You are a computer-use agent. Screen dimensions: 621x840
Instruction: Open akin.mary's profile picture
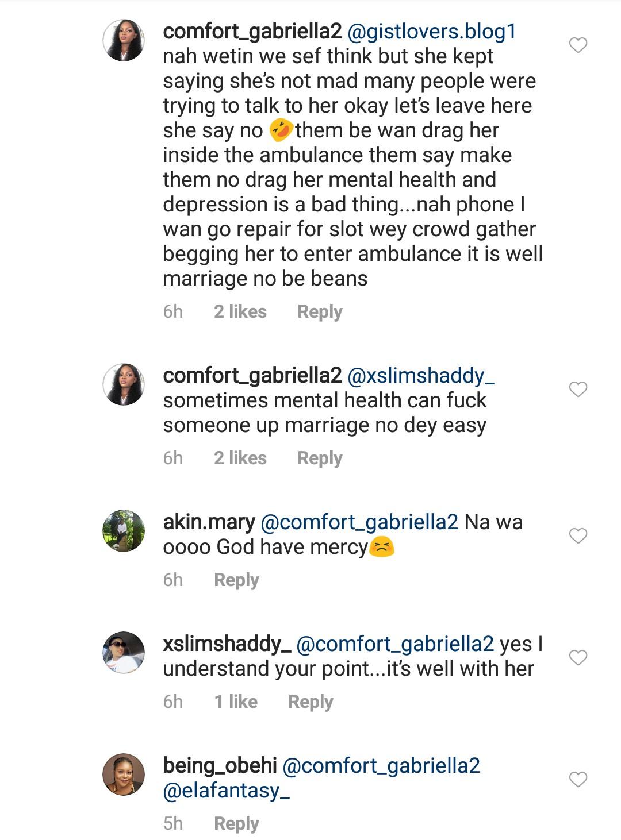click(124, 530)
